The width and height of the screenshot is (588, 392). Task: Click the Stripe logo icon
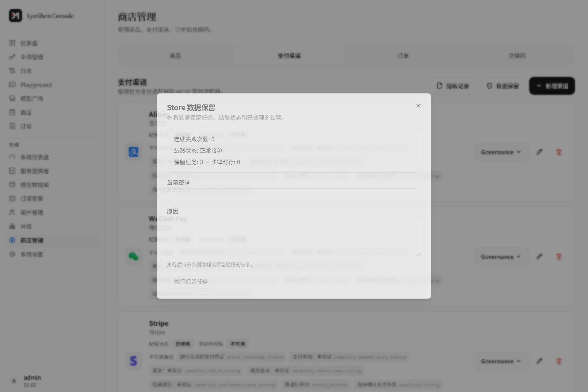pos(134,361)
